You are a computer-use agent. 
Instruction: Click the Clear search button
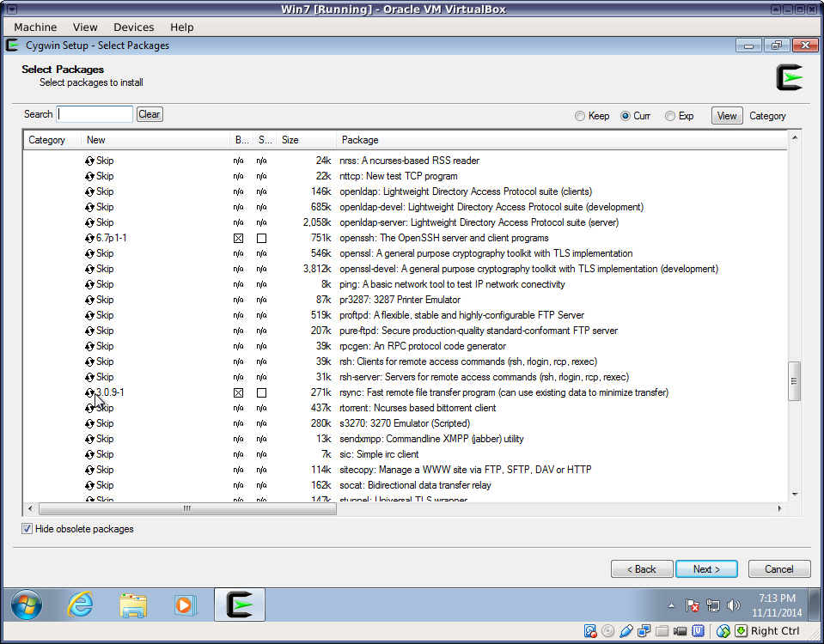[150, 114]
